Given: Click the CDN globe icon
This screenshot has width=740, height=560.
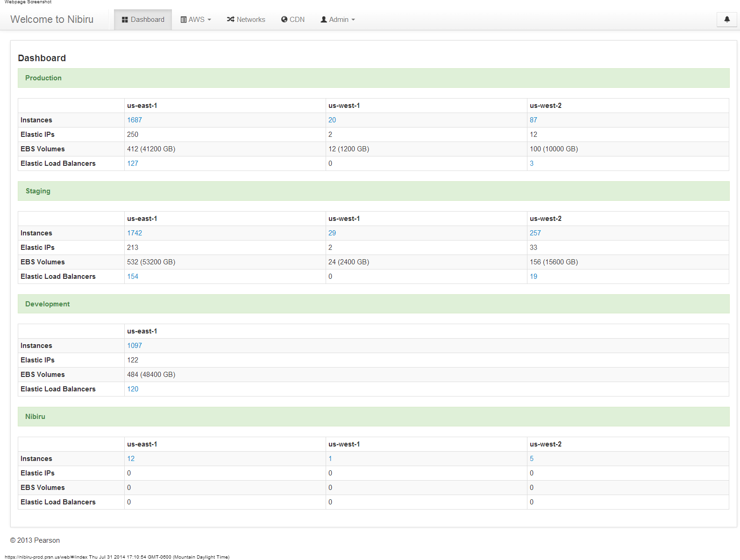Looking at the screenshot, I should tap(284, 20).
